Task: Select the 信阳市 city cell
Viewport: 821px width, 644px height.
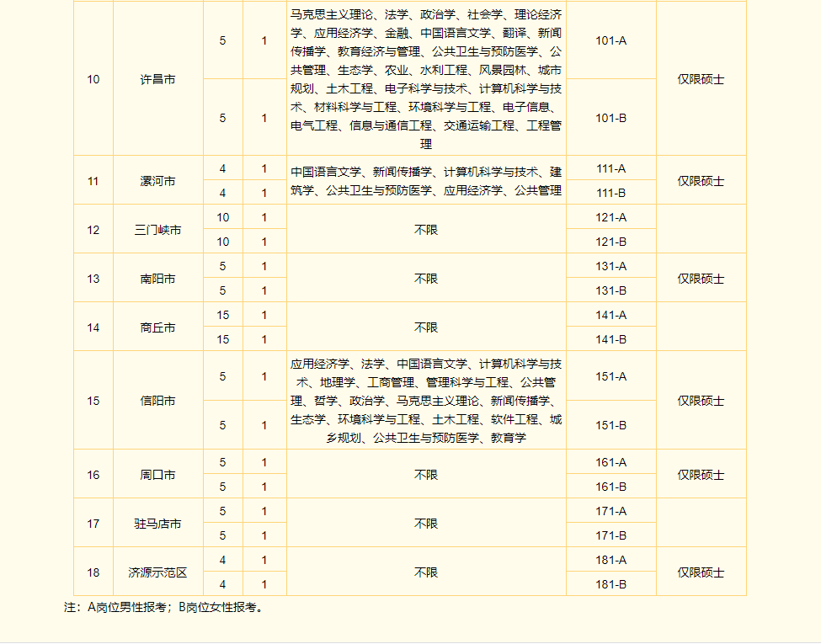Action: [157, 401]
